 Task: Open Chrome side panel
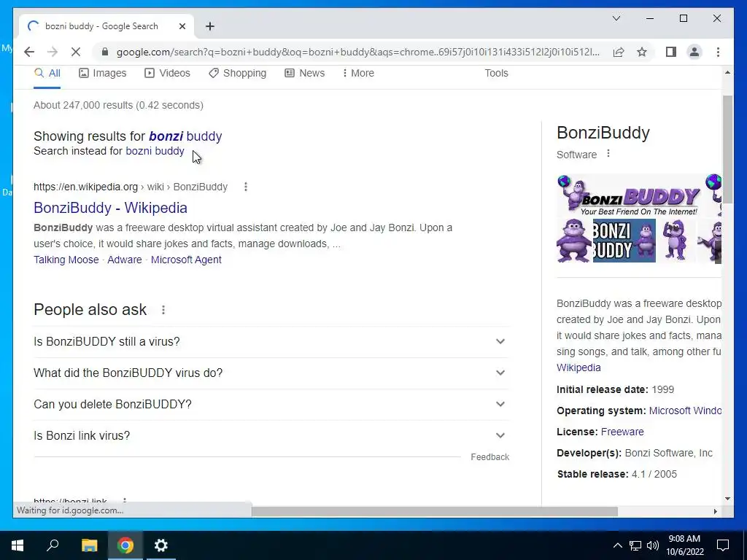[x=671, y=52]
